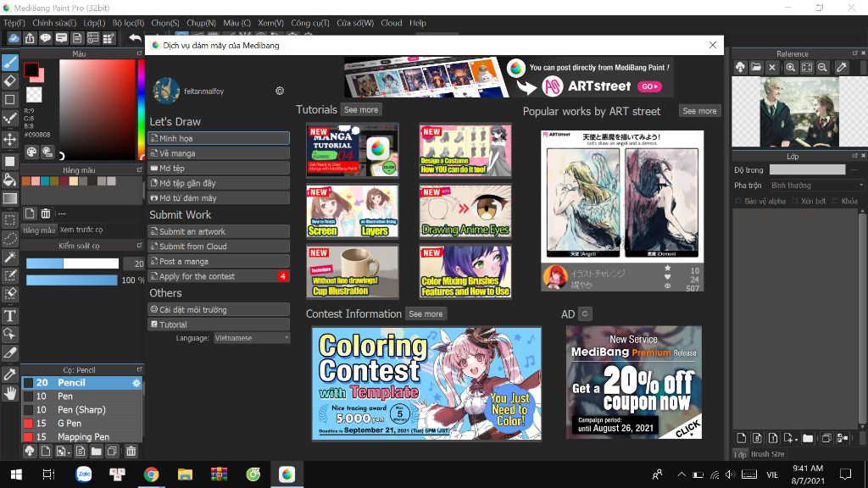Viewport: 868px width, 488px height.
Task: Select the Brush tool in left toolbar
Action: [x=10, y=62]
